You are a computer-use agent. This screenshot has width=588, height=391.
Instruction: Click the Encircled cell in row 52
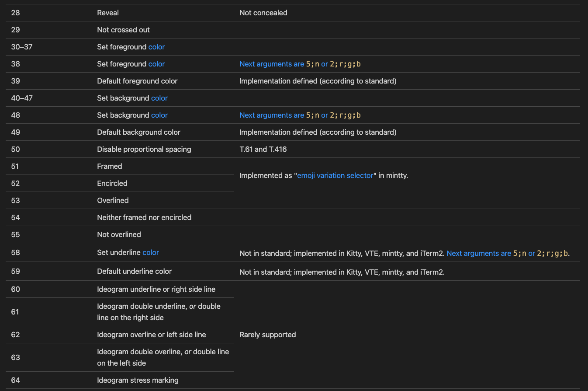tap(112, 183)
